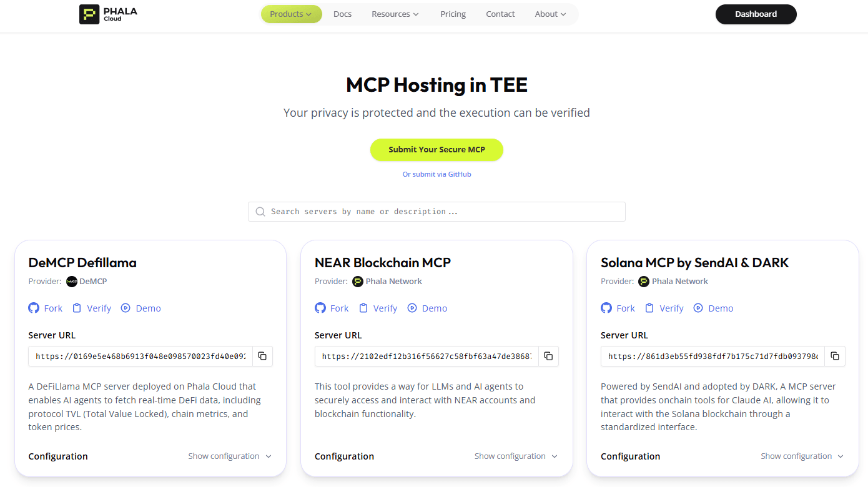Open the Products dropdown menu
868x487 pixels.
[291, 14]
